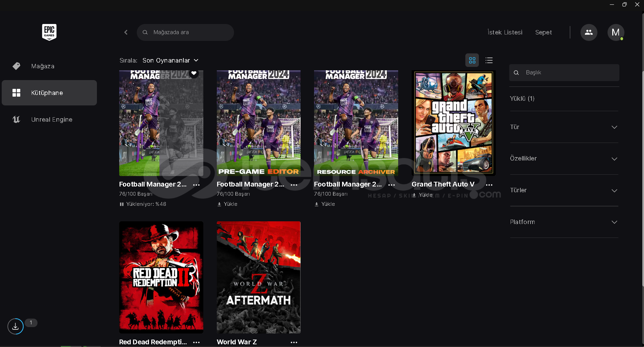Open World War Z Aftermath cover
Viewport: 644px width, 347px height.
pos(259,277)
